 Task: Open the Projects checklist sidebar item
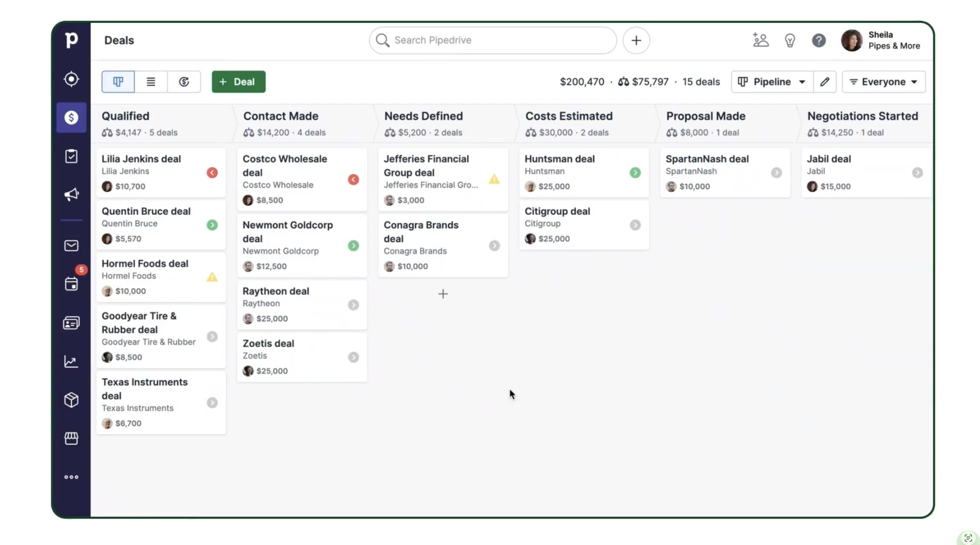(71, 156)
